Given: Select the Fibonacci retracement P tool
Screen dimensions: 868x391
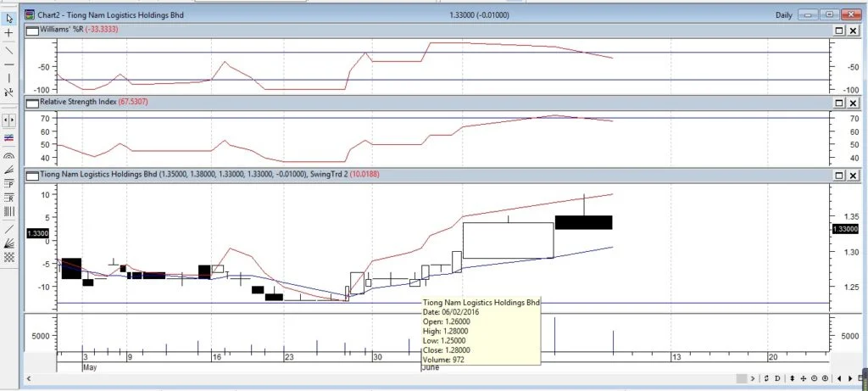Looking at the screenshot, I should click(8, 184).
